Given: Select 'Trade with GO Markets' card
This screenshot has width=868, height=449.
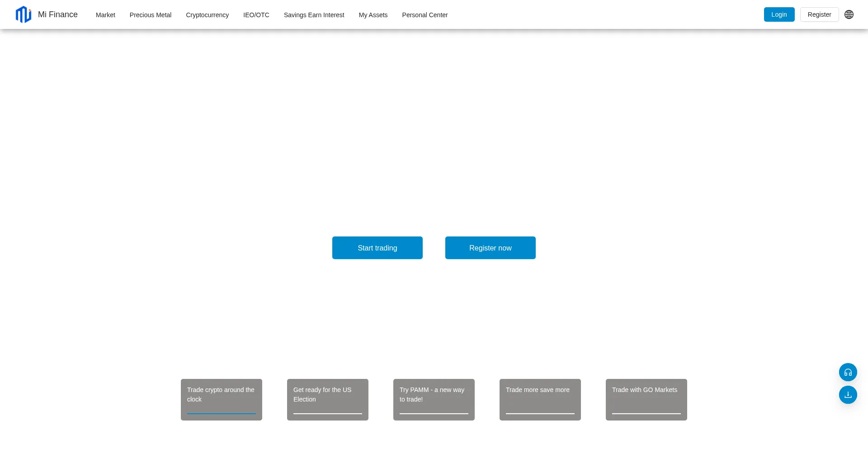Looking at the screenshot, I should pos(646,399).
